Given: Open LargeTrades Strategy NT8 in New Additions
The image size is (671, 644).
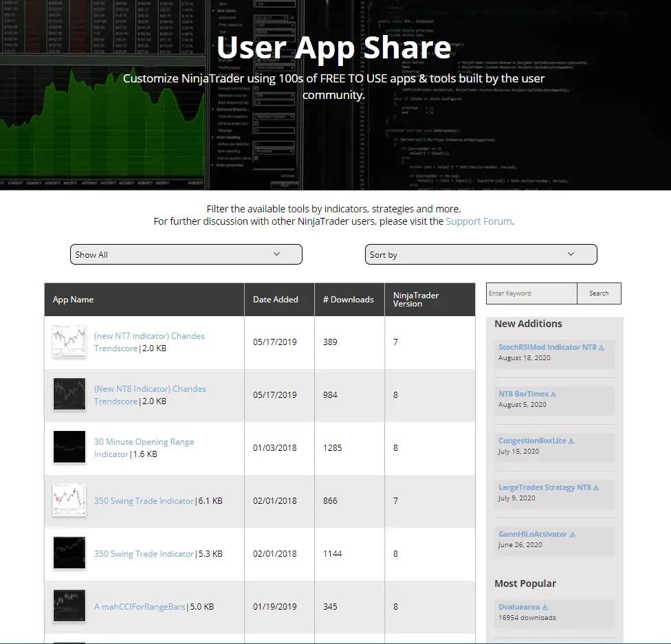Looking at the screenshot, I should point(544,487).
